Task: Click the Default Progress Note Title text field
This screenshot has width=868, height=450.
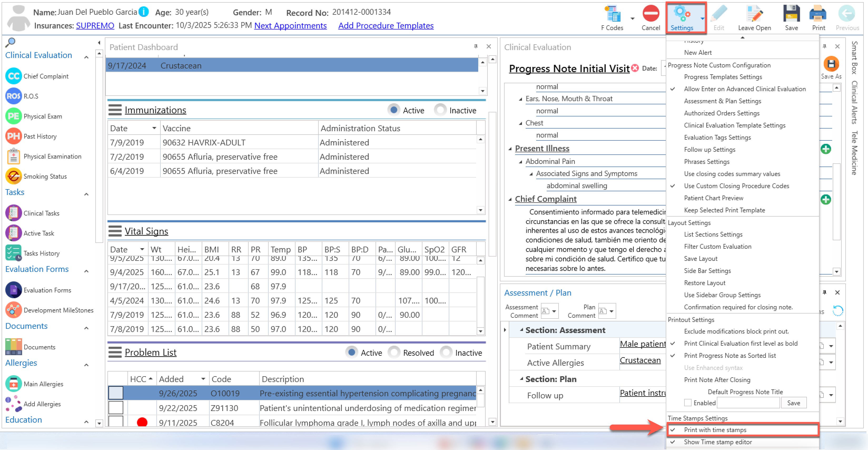Action: 748,403
